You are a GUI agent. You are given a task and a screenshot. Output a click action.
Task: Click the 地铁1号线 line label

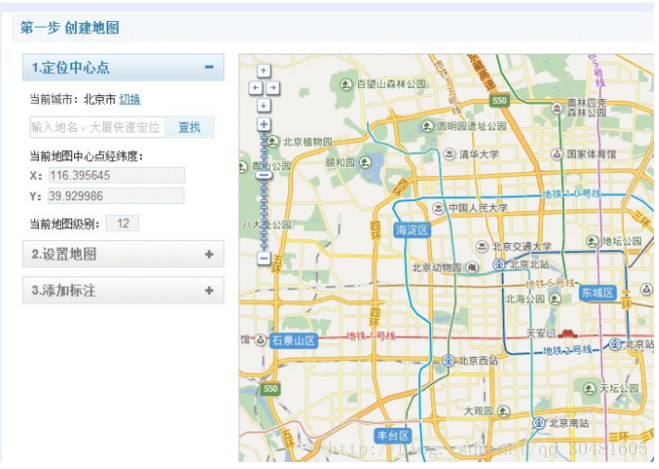coord(371,336)
